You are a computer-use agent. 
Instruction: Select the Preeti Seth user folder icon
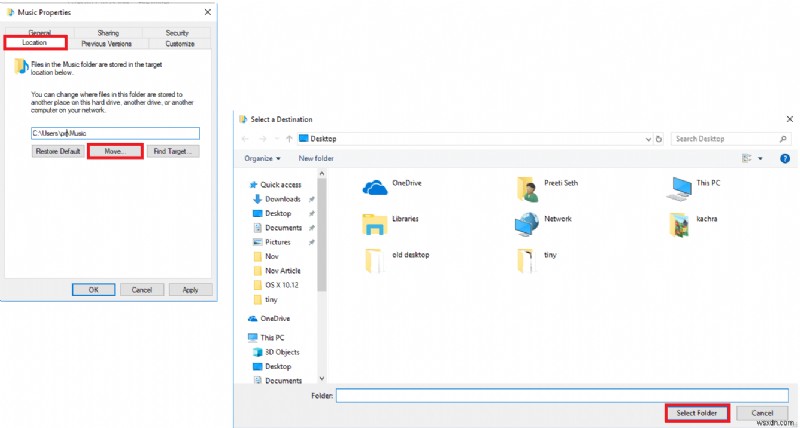(x=528, y=189)
